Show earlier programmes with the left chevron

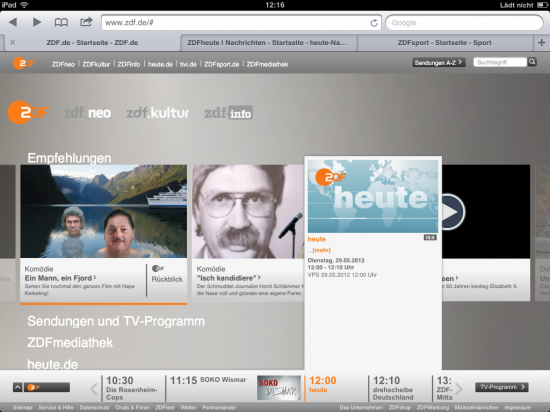(94, 389)
